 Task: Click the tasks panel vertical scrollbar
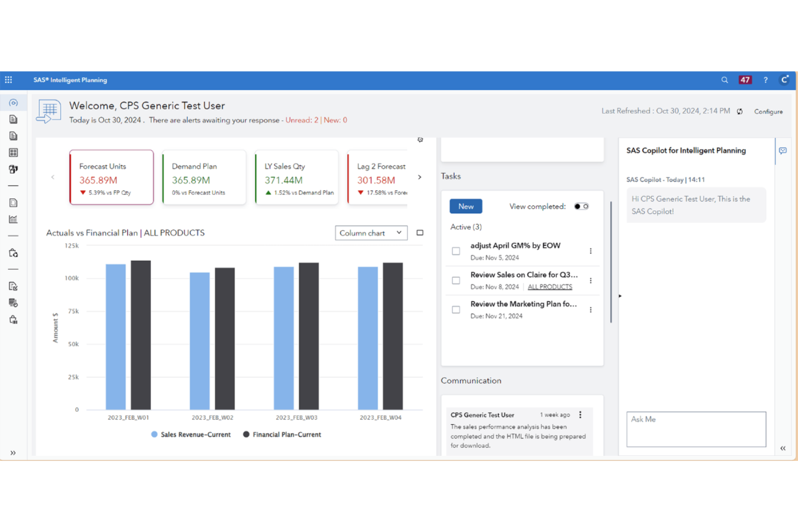[611, 262]
